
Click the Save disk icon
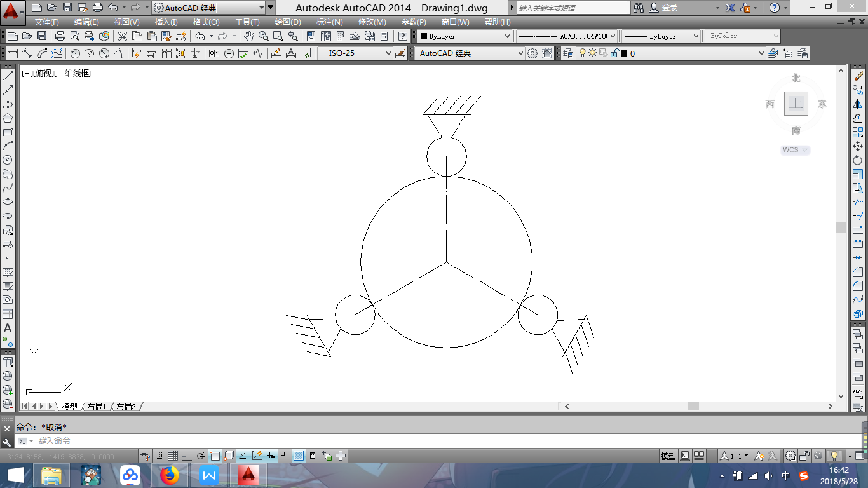[x=42, y=36]
